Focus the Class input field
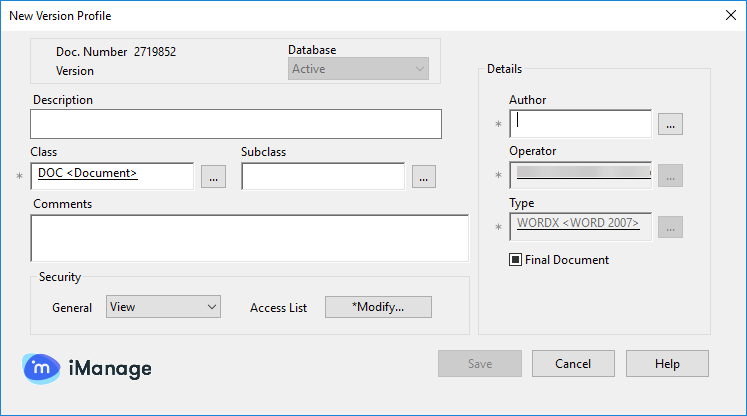Image resolution: width=747 pixels, height=416 pixels. pos(112,176)
